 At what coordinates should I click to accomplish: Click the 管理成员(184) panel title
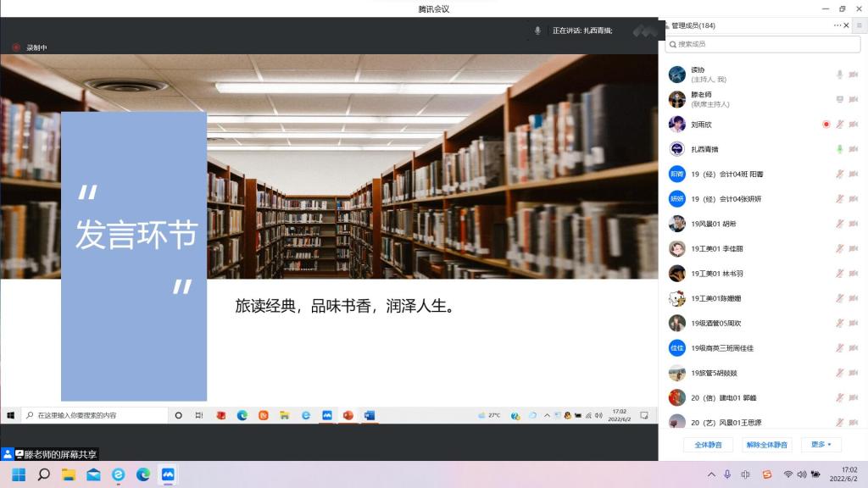point(693,25)
